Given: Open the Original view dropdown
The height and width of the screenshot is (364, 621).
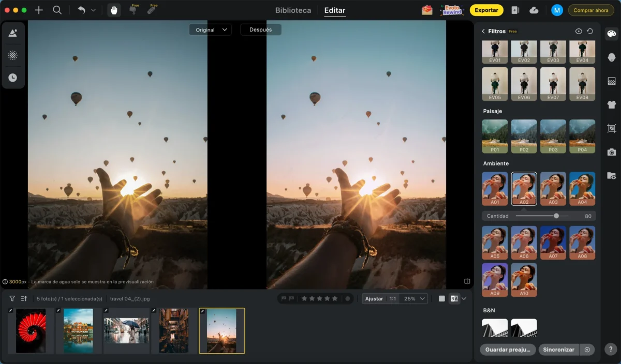Looking at the screenshot, I should (210, 30).
